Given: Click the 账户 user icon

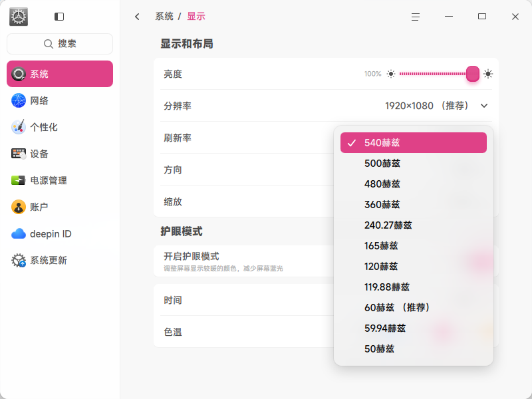Looking at the screenshot, I should point(19,207).
